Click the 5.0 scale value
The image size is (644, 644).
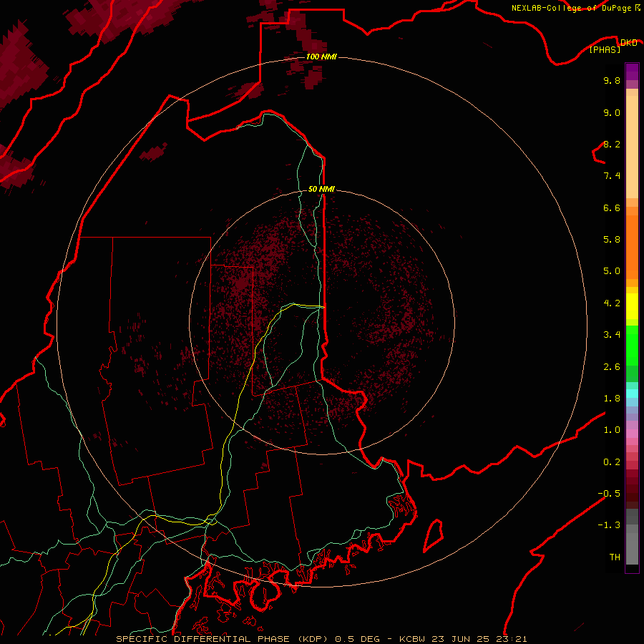pyautogui.click(x=612, y=271)
